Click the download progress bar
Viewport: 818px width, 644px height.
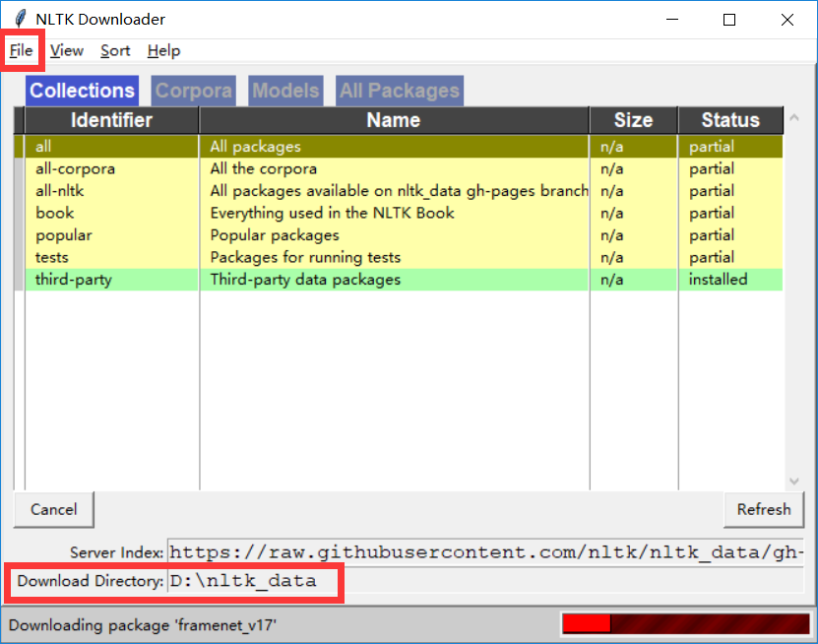click(686, 623)
